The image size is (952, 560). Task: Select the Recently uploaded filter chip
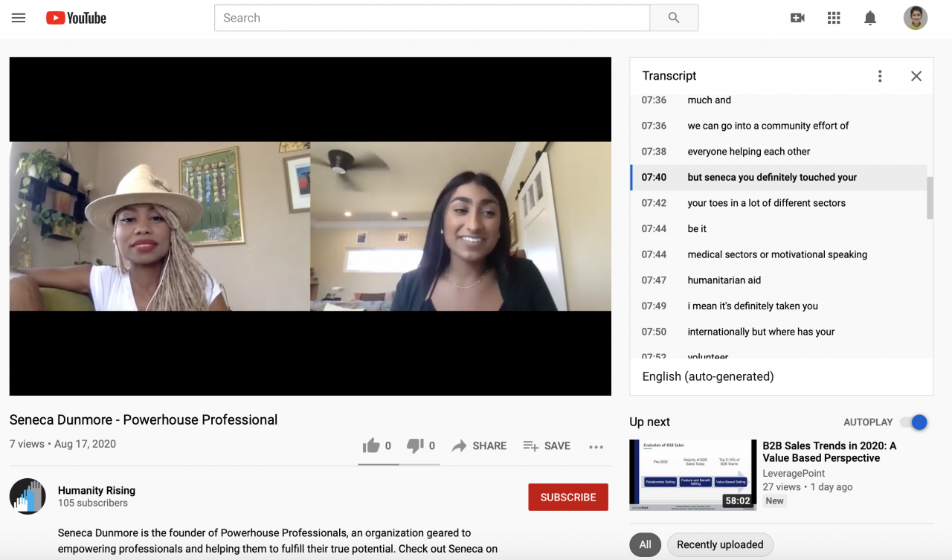[720, 544]
